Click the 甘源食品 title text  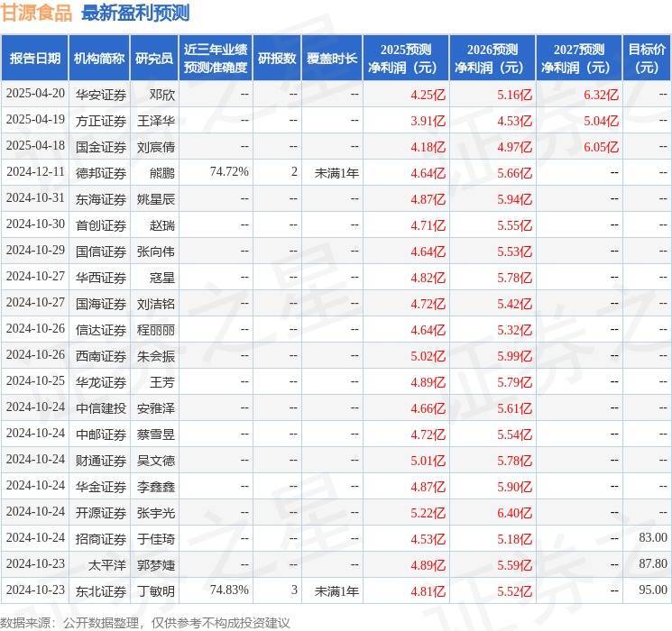pyautogui.click(x=36, y=13)
